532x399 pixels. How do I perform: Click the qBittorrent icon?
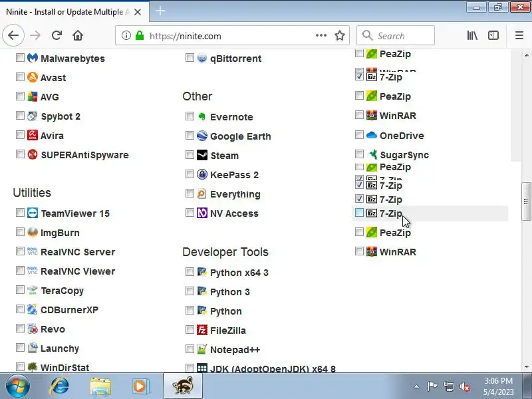[x=202, y=58]
